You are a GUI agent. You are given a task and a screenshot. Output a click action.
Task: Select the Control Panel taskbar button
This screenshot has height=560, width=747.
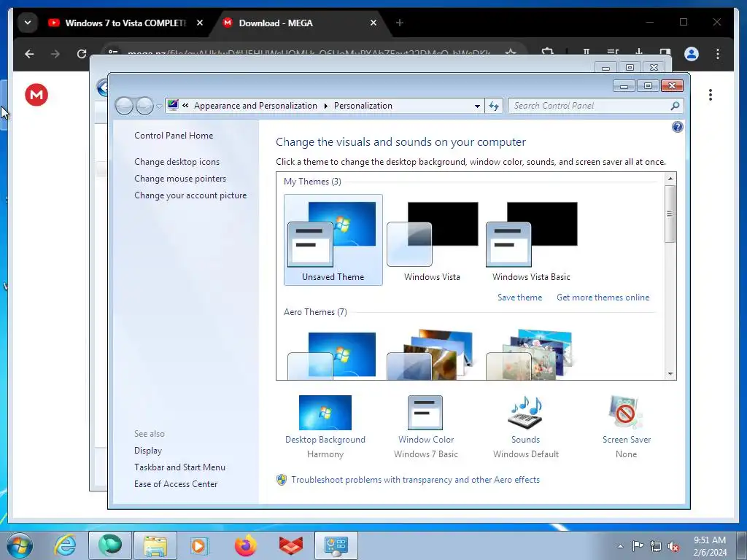tap(336, 545)
